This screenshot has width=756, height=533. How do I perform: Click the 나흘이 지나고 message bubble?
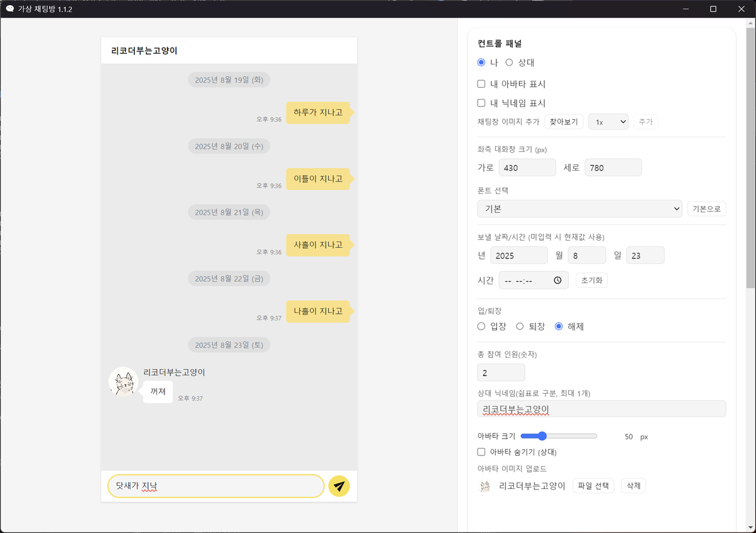(318, 311)
